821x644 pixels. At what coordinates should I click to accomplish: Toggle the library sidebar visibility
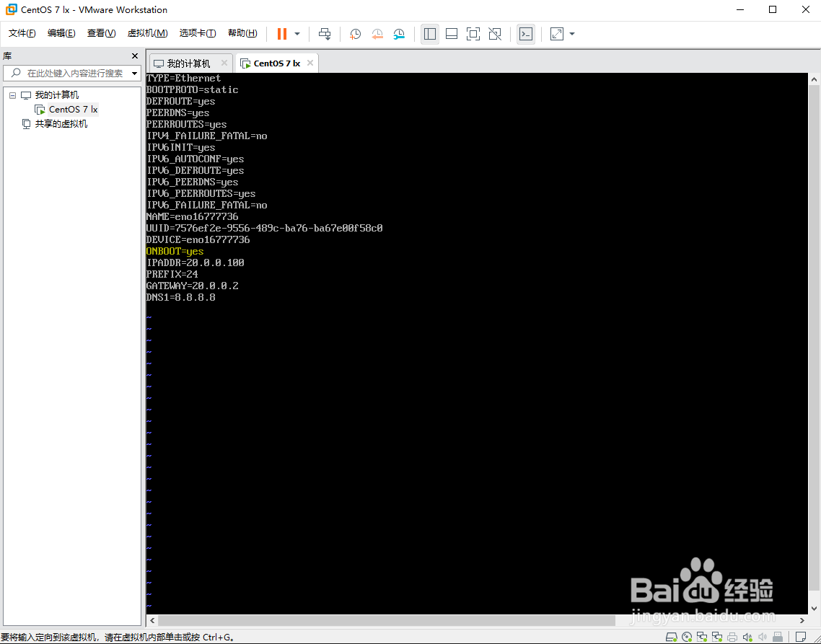click(429, 34)
